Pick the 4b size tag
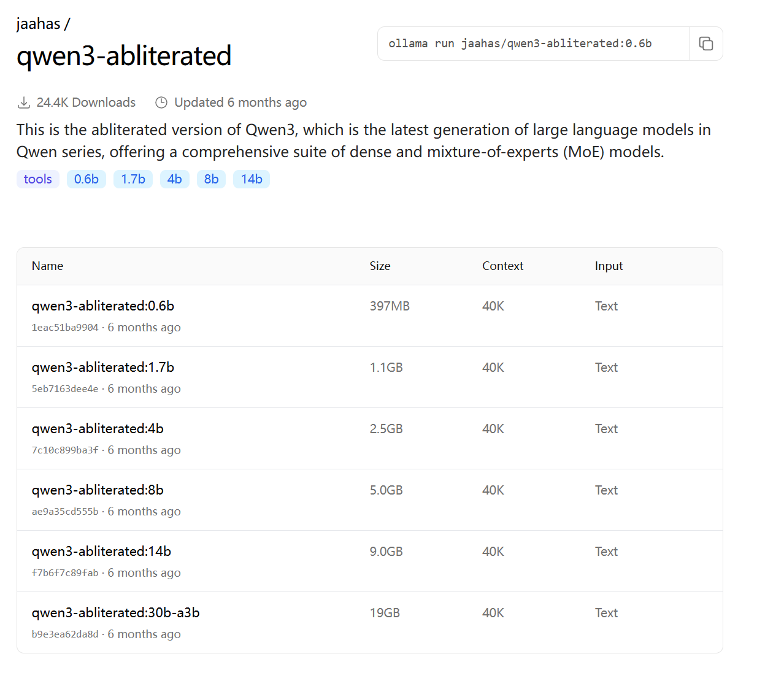Screen dimensions: 784x678 coord(175,179)
